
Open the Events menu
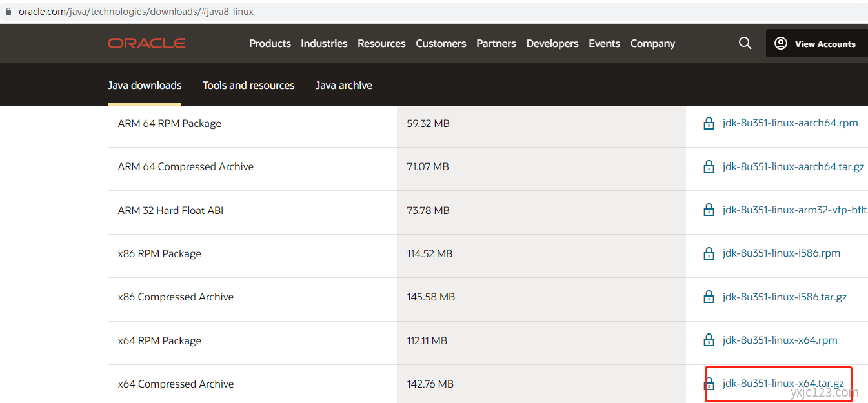pos(604,43)
